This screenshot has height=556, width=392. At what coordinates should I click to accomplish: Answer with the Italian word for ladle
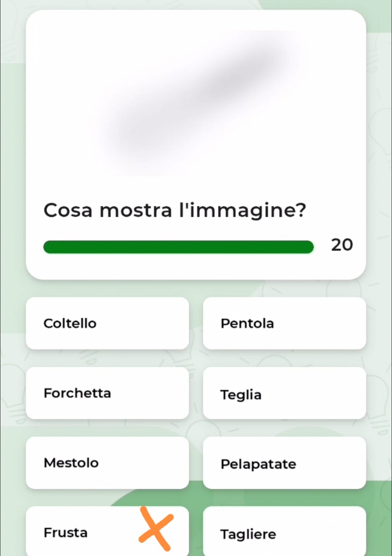107,463
